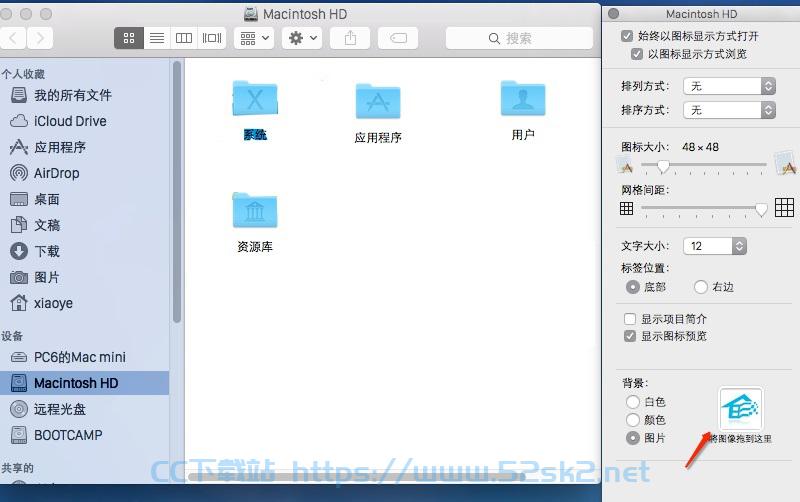Switch to Cover Flow view

[212, 38]
